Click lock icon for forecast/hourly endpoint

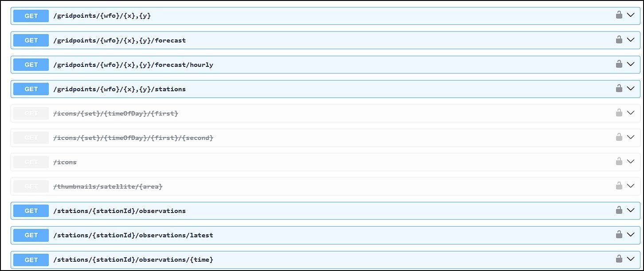pos(619,64)
